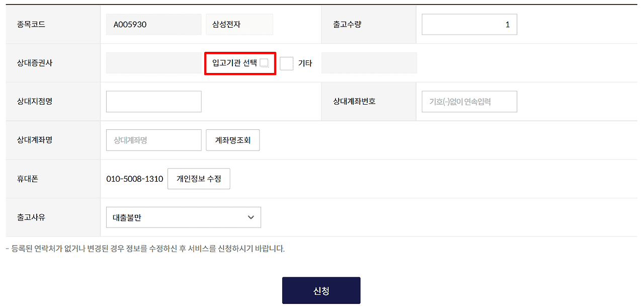Click the 계좌명조회 button

pos(232,140)
